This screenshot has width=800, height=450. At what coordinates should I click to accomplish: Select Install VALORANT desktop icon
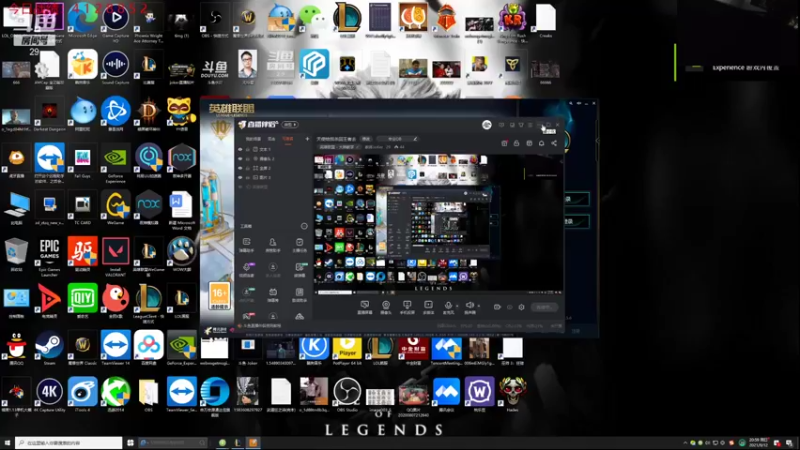click(x=115, y=252)
